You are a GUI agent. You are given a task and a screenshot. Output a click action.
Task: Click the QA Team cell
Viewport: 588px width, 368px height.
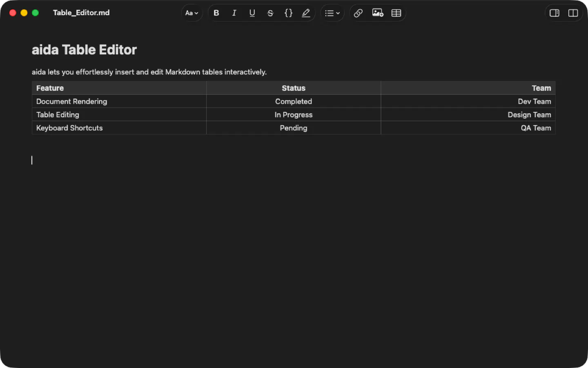pos(468,128)
